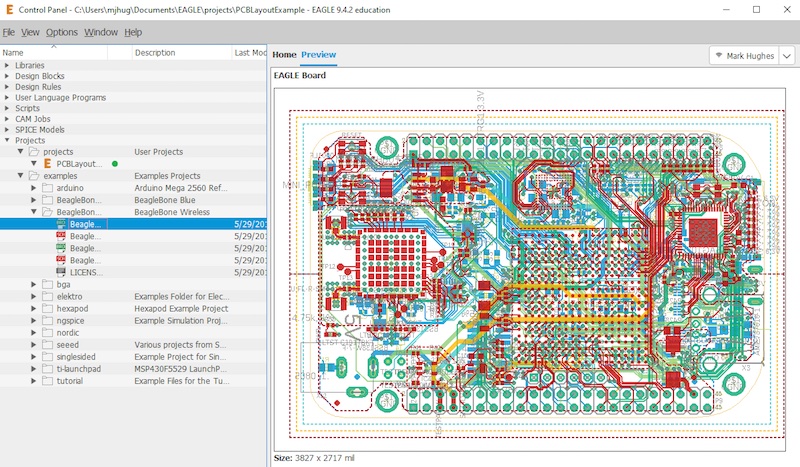Click the 'EAGLE Board' heading text

(x=299, y=75)
